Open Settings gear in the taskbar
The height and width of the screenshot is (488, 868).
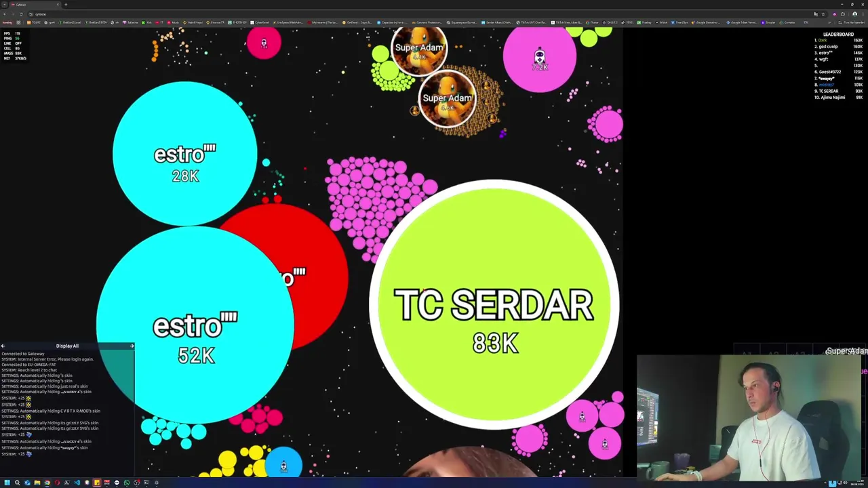pyautogui.click(x=157, y=483)
